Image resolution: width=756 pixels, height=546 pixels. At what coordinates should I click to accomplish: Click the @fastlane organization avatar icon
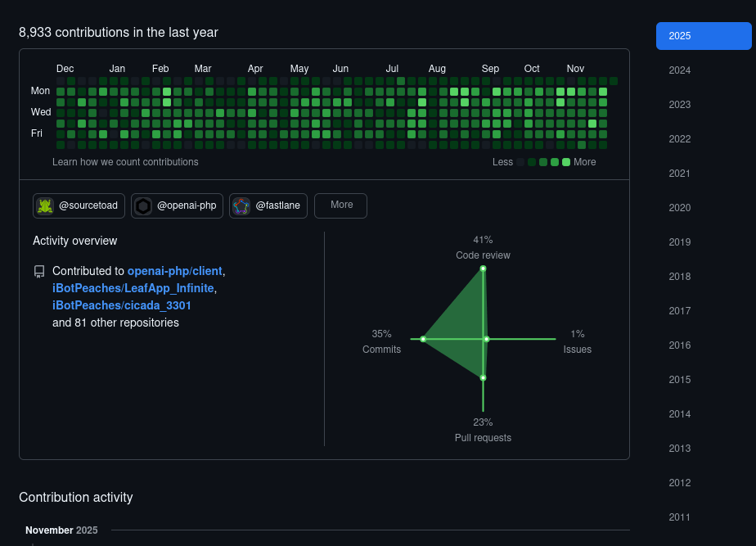click(x=241, y=205)
